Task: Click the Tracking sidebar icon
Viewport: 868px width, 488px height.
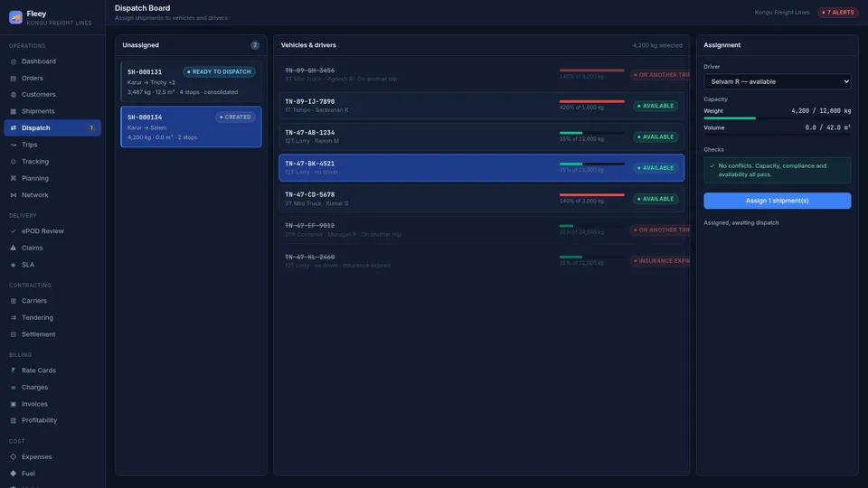Action: click(x=14, y=162)
